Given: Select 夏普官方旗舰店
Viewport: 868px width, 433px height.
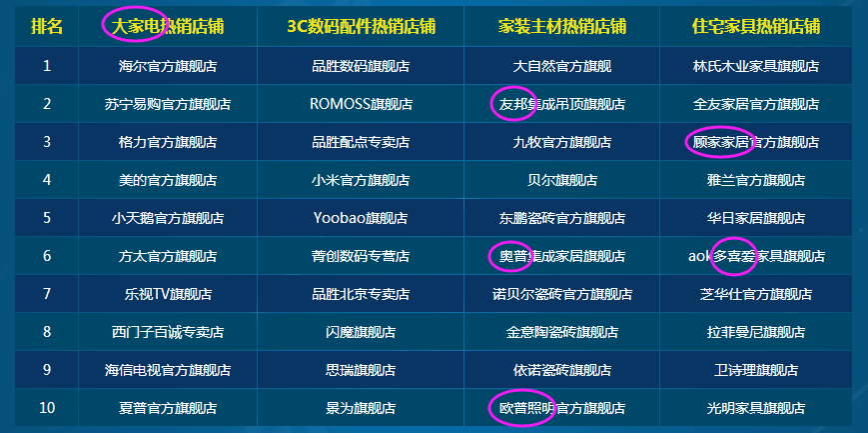Looking at the screenshot, I should click(x=168, y=408).
